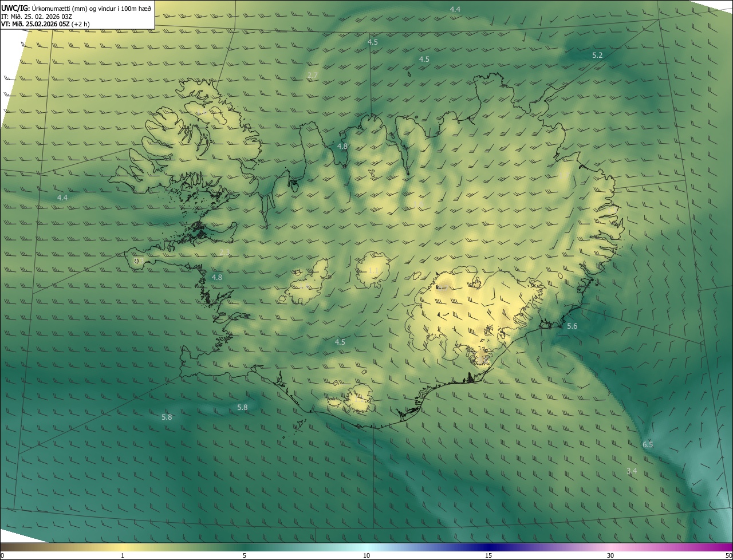
Task: Click the 15 tick on the color scale
Action: (488, 555)
